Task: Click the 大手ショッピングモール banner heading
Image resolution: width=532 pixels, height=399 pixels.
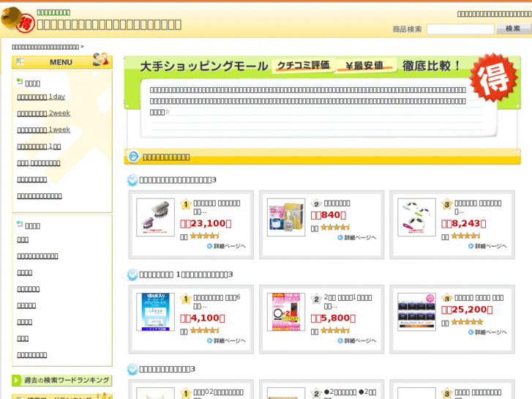Action: pyautogui.click(x=204, y=66)
